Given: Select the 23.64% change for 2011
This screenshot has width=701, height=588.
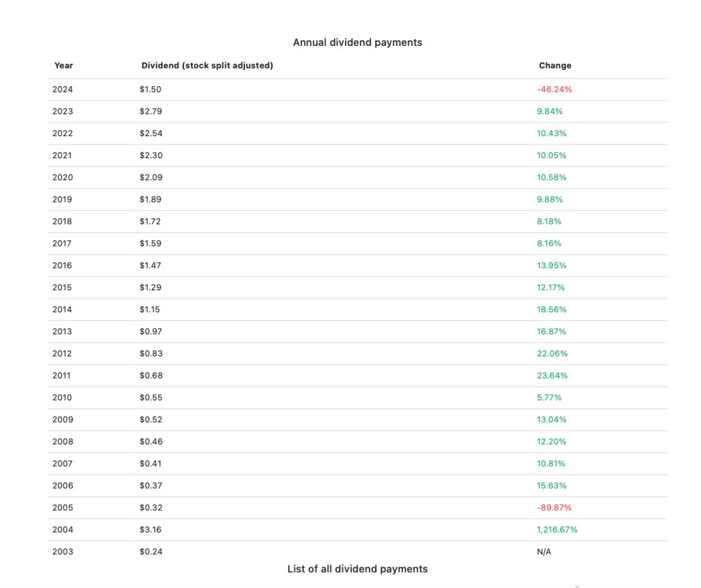Looking at the screenshot, I should [552, 376].
